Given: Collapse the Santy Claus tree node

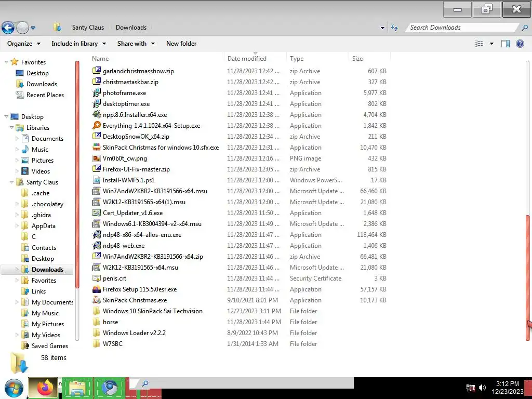Looking at the screenshot, I should point(11,182).
